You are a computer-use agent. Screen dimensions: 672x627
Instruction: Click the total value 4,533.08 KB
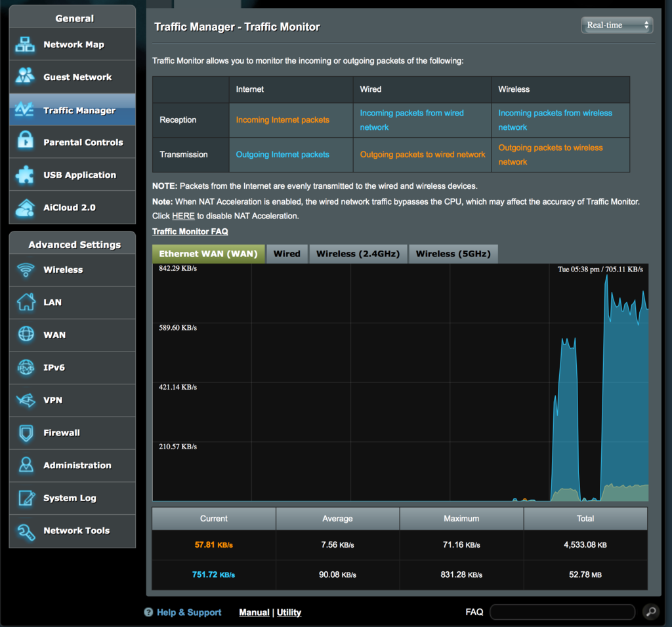coord(585,545)
